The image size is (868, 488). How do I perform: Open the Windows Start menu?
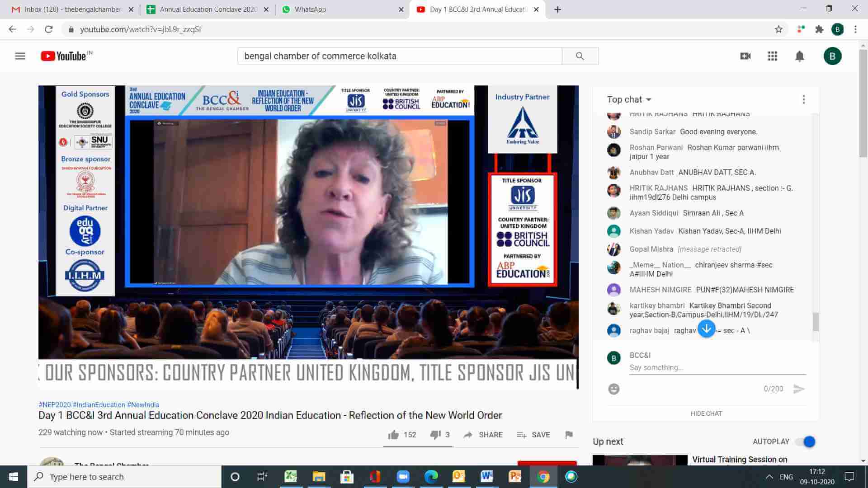[x=14, y=477]
